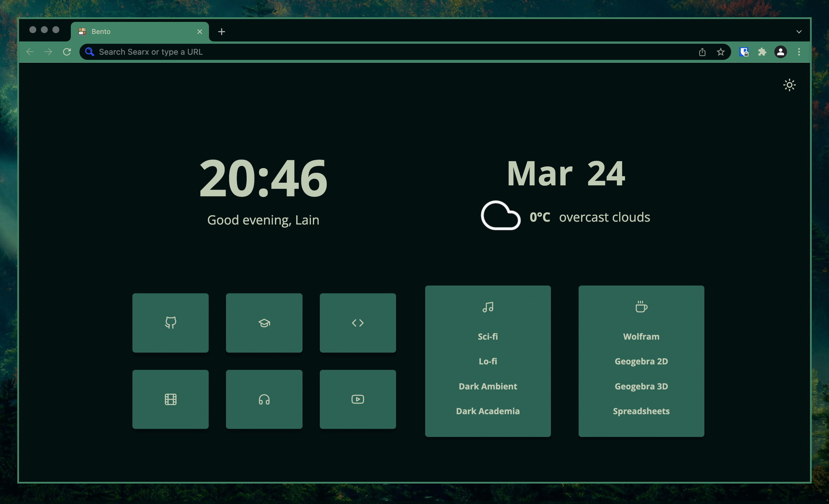The image size is (829, 504).
Task: Open the Privacy Badger shield extension
Action: click(744, 52)
